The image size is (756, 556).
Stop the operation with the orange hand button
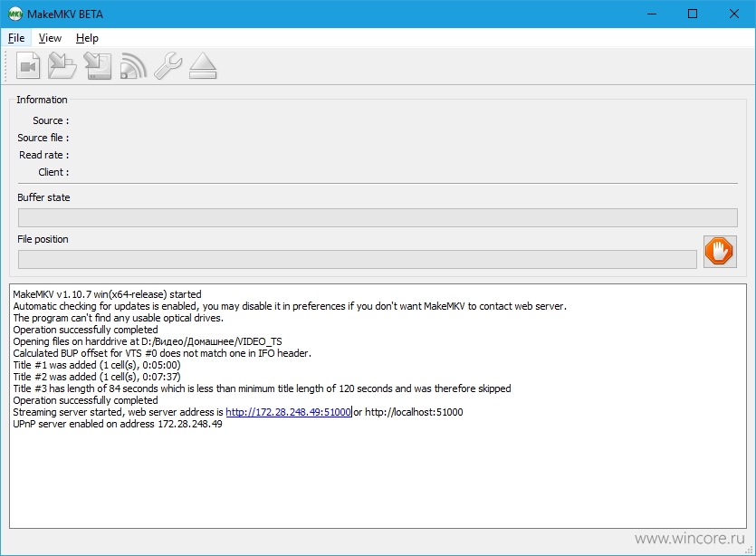coord(720,251)
